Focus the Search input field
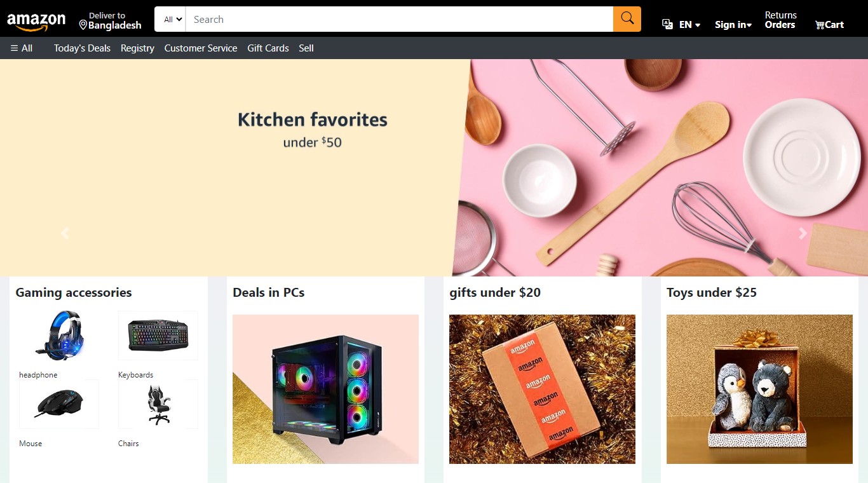Viewport: 868px width, 483px height. tap(400, 19)
